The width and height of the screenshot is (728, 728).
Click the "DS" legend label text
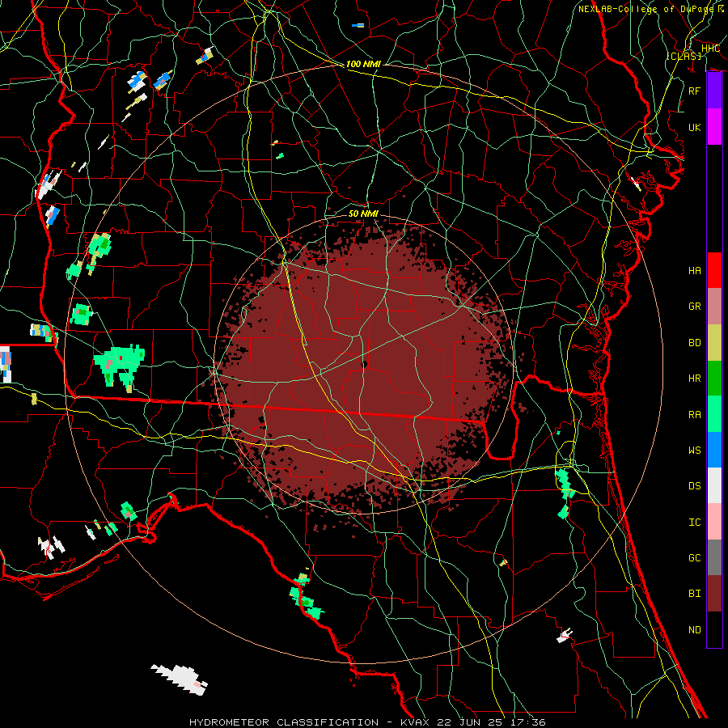pos(695,486)
